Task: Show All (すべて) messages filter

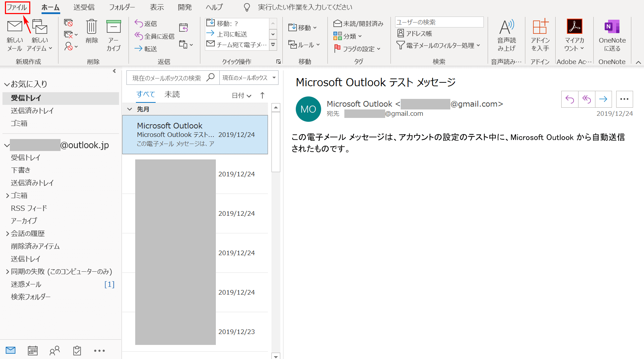Action: click(x=146, y=94)
